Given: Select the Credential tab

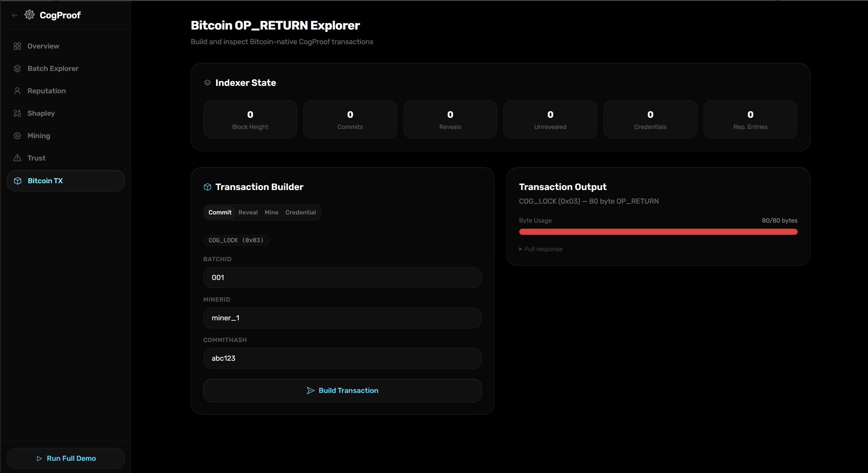Looking at the screenshot, I should pyautogui.click(x=300, y=212).
